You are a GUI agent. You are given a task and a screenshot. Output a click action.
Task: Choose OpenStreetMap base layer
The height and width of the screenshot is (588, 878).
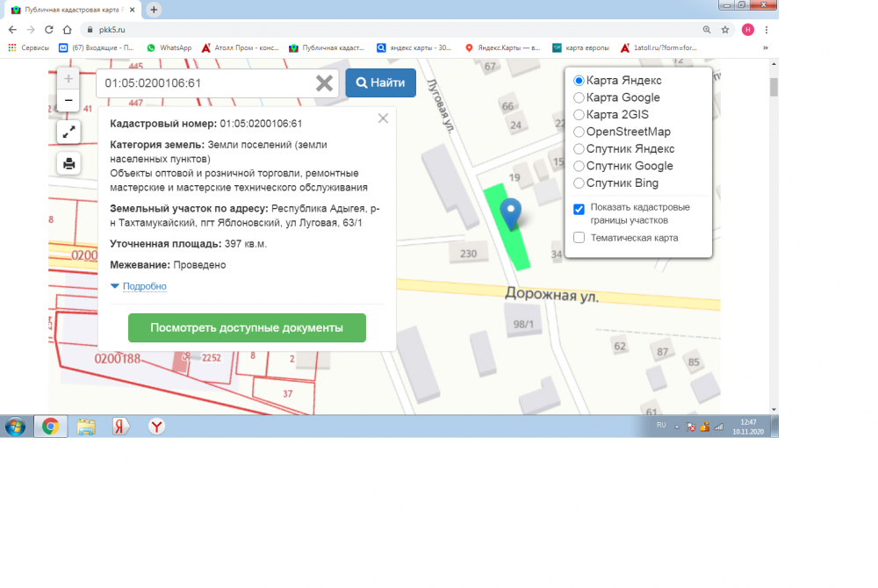(579, 132)
